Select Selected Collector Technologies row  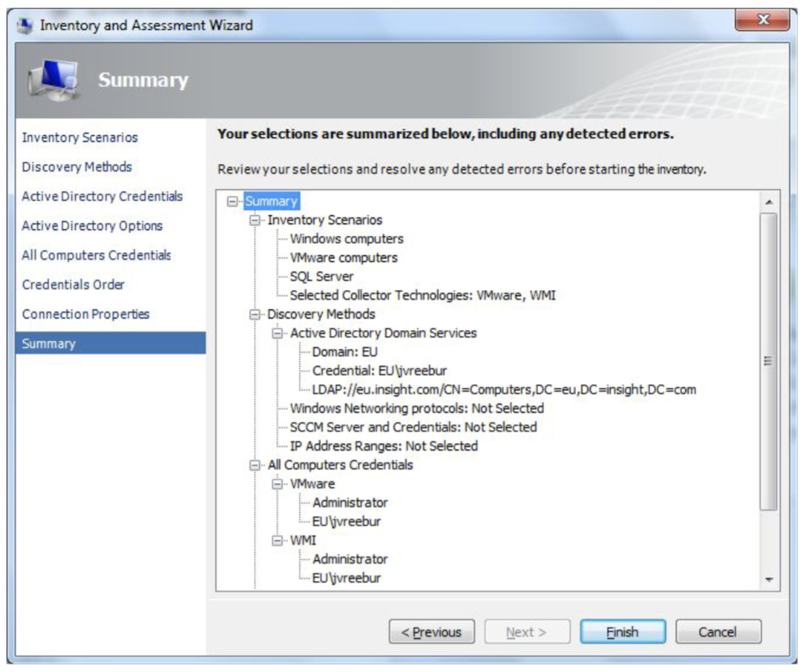tap(422, 295)
